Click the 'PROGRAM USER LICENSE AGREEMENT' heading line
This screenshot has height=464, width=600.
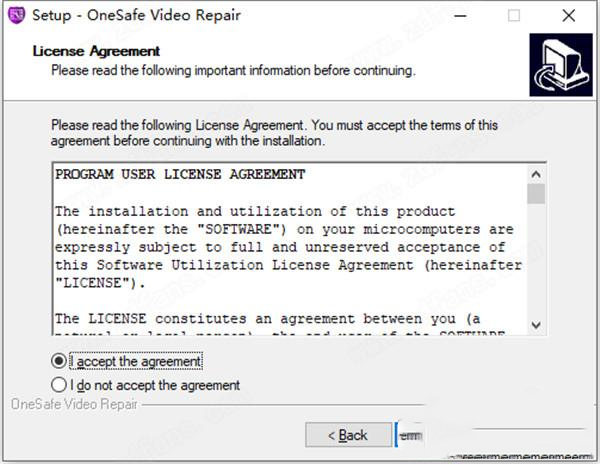pos(180,174)
